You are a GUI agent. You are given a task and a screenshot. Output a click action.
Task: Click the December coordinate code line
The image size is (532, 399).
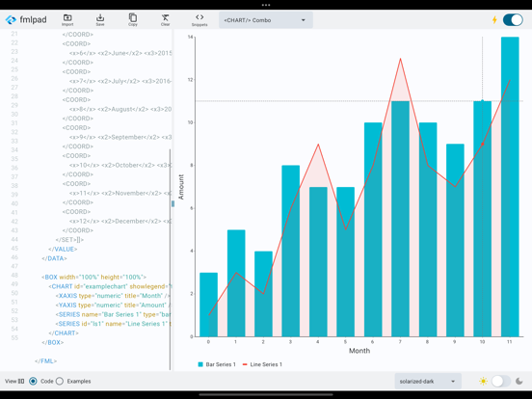point(120,222)
